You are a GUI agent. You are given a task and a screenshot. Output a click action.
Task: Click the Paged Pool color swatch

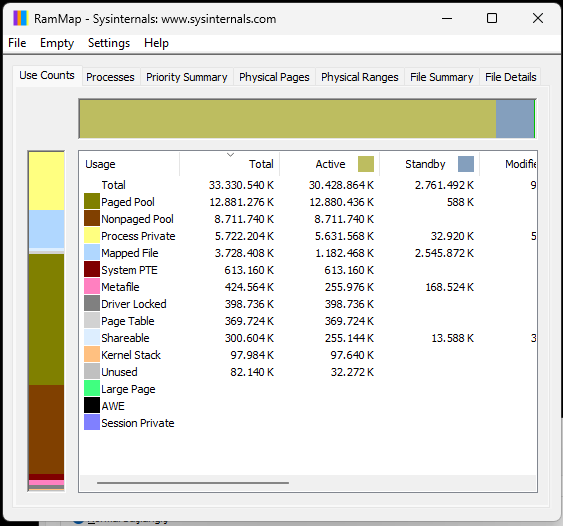(x=92, y=201)
